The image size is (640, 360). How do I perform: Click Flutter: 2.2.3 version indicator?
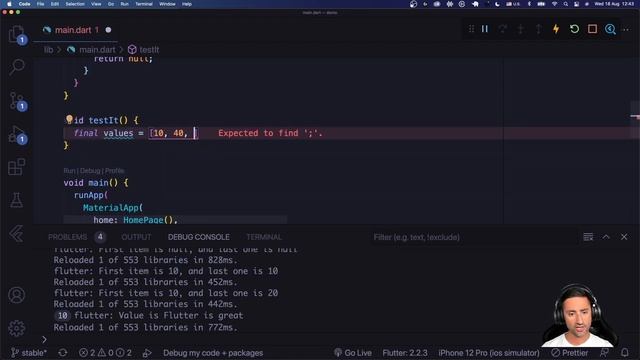point(405,353)
